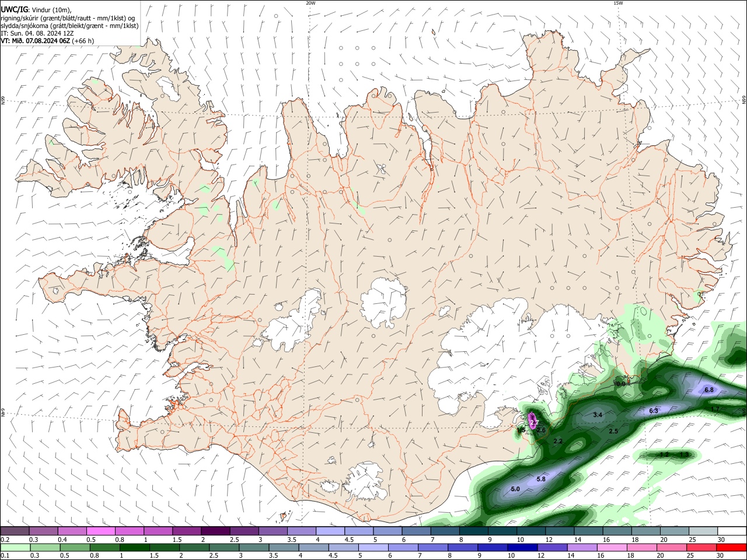Click the 6.8 precipitation value
The height and width of the screenshot is (560, 747).
[709, 390]
